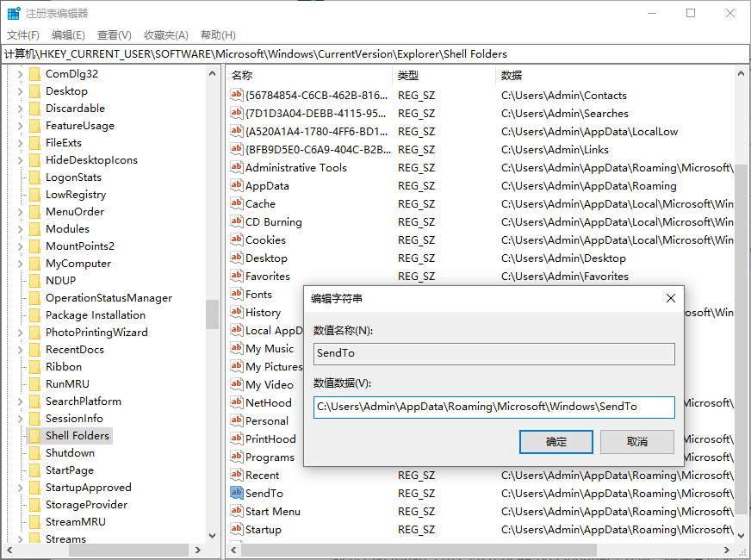Expand the FeatureUsage registry key

20,126
